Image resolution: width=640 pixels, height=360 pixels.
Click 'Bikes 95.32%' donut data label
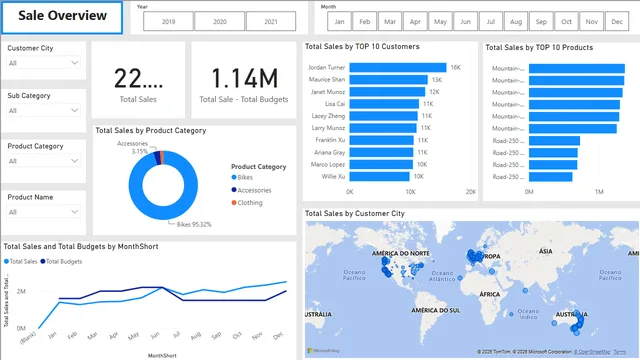(194, 224)
